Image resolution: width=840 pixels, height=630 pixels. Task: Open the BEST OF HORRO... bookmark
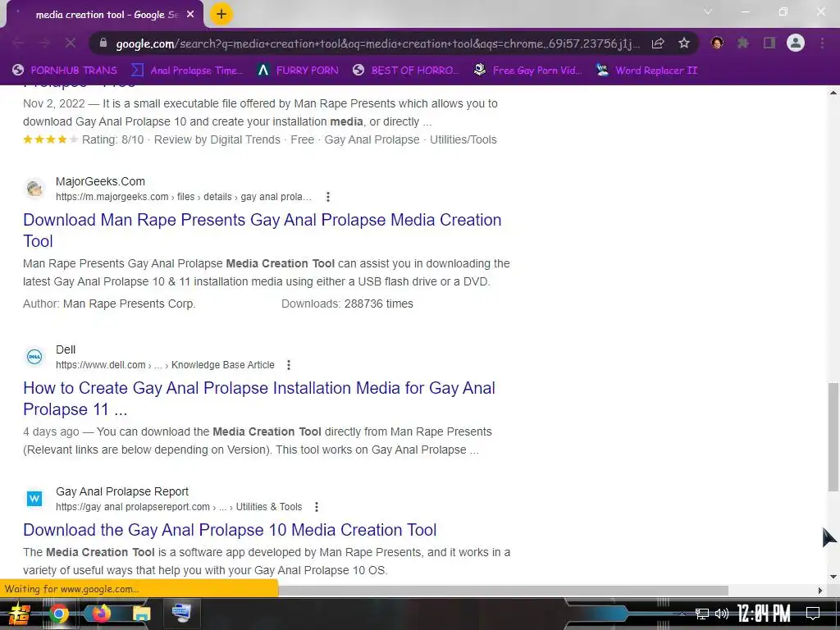[406, 71]
